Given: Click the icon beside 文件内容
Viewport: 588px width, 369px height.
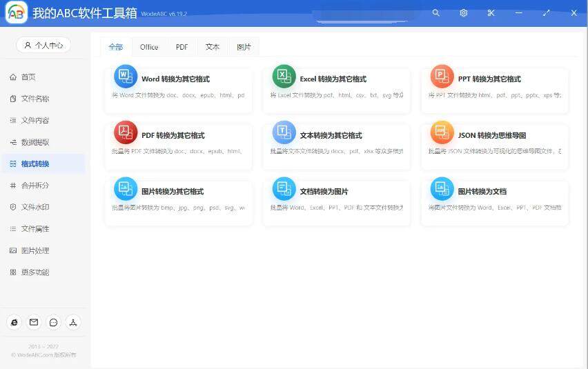Looking at the screenshot, I should (13, 121).
